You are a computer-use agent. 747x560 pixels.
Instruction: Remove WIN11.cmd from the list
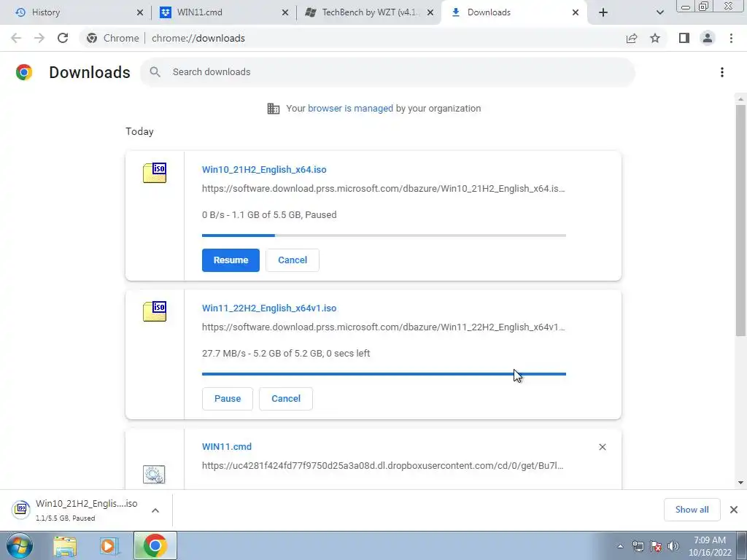[x=602, y=447]
